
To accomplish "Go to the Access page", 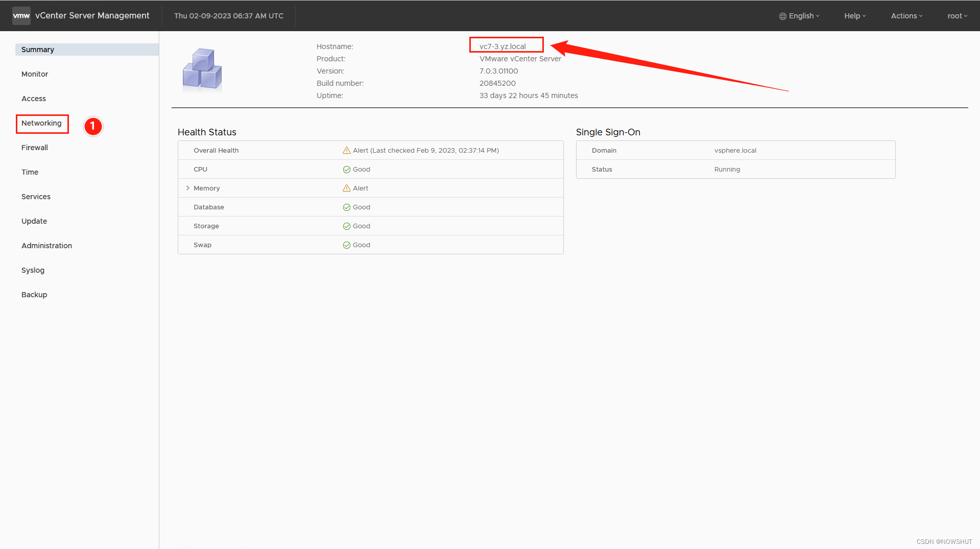I will click(x=34, y=99).
